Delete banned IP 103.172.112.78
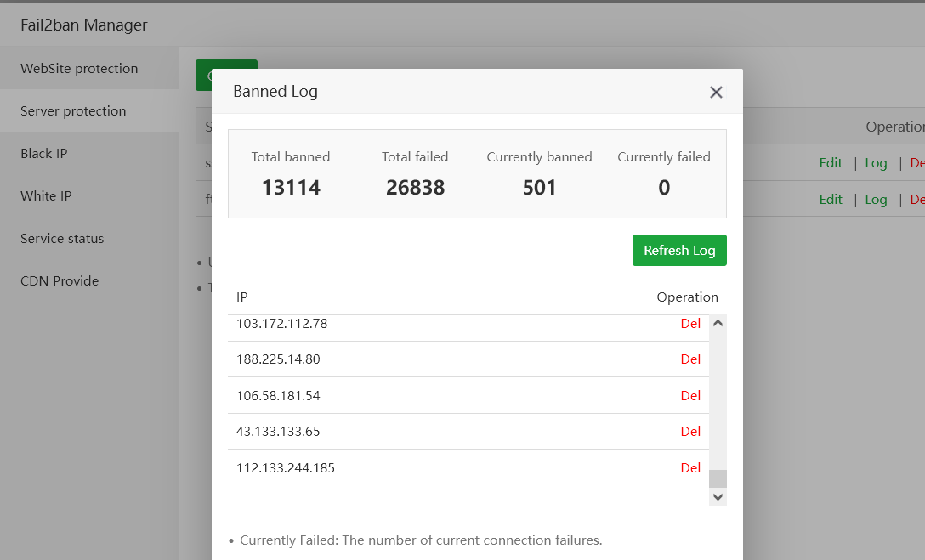This screenshot has height=560, width=925. coord(690,324)
